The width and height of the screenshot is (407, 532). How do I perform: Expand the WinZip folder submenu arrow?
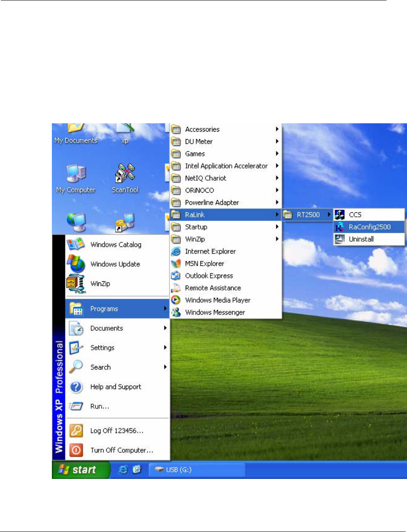pyautogui.click(x=277, y=239)
